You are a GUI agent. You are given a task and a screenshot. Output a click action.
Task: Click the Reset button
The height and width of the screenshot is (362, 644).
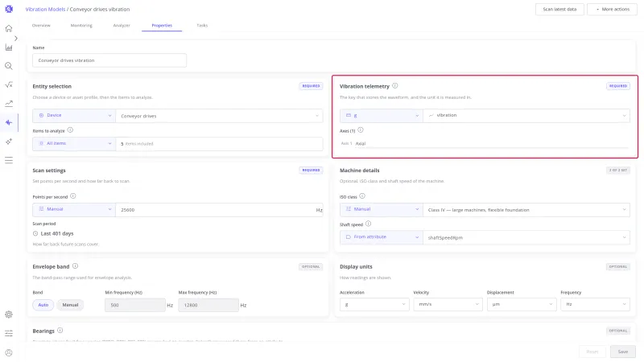(592, 352)
